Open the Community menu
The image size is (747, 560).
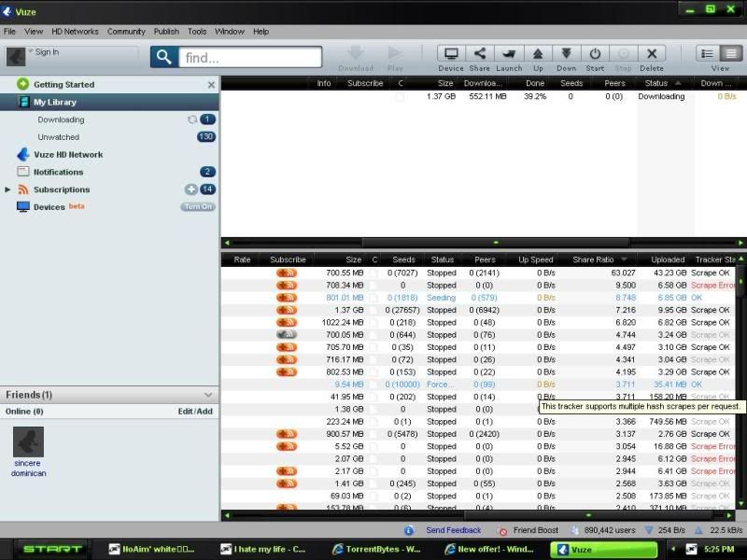[126, 32]
